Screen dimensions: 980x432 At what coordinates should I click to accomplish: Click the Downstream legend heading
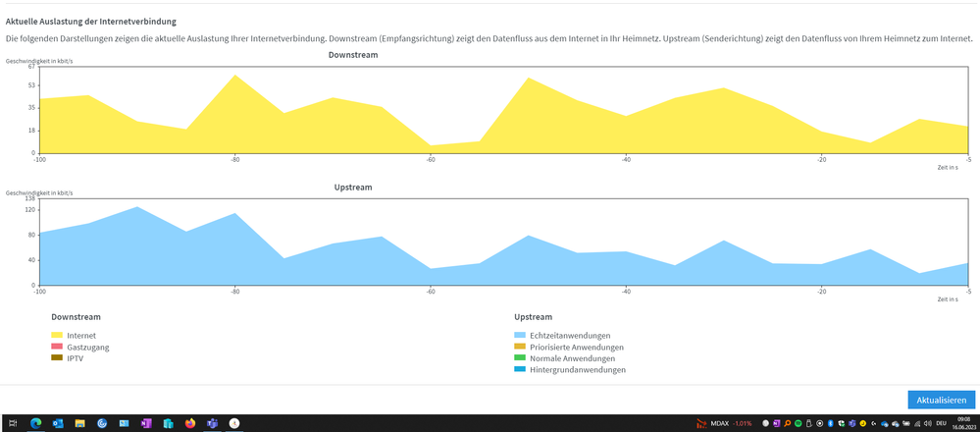[76, 317]
